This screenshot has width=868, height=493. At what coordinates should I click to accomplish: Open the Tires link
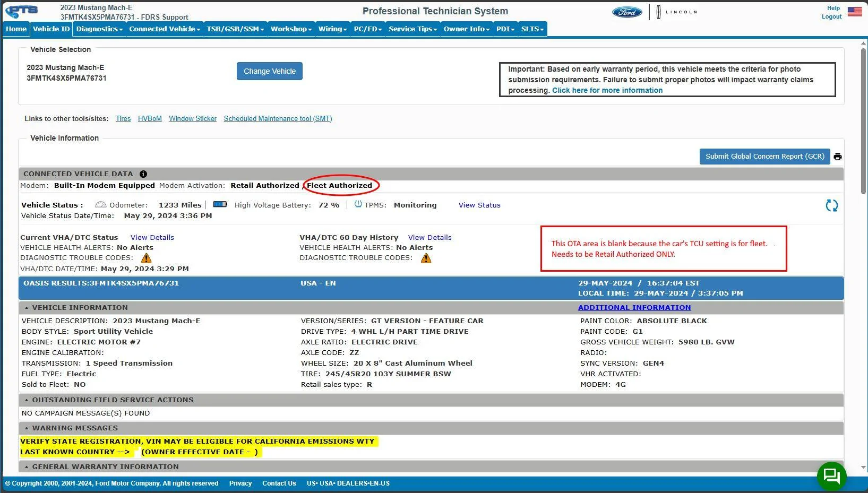coord(123,119)
